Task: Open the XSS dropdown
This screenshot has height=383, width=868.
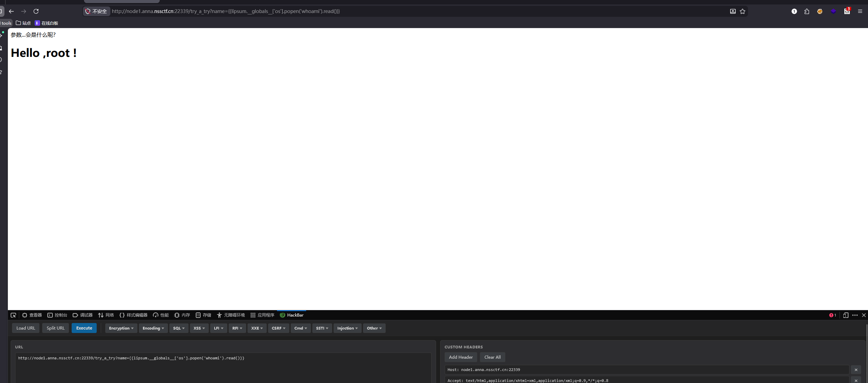Action: pos(199,328)
